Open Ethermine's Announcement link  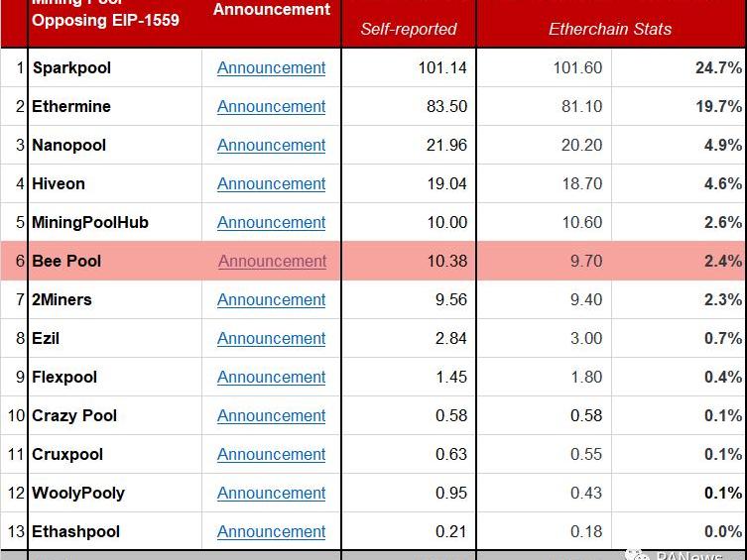click(x=271, y=107)
